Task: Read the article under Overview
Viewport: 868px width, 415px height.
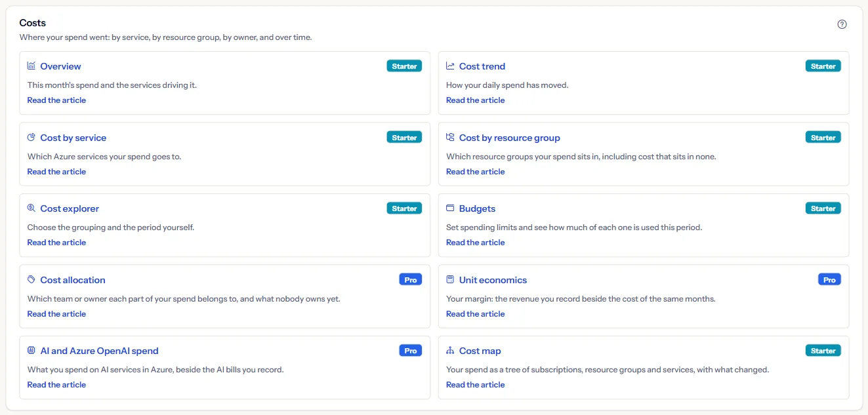Action: 56,100
